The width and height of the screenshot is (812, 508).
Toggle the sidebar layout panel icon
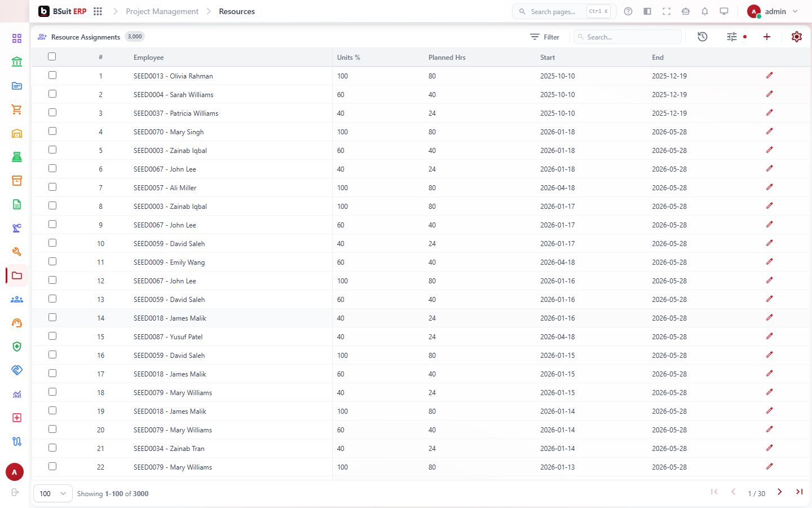point(647,11)
